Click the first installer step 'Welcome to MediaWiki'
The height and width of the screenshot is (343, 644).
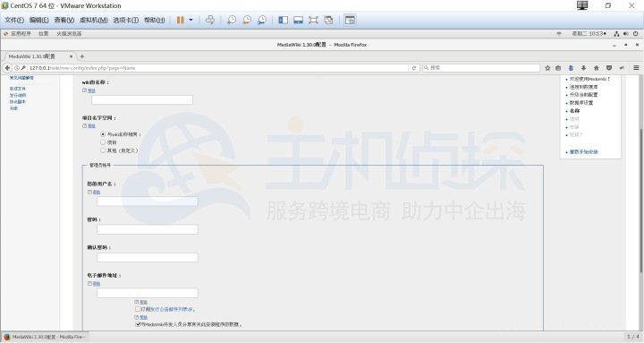click(x=589, y=79)
